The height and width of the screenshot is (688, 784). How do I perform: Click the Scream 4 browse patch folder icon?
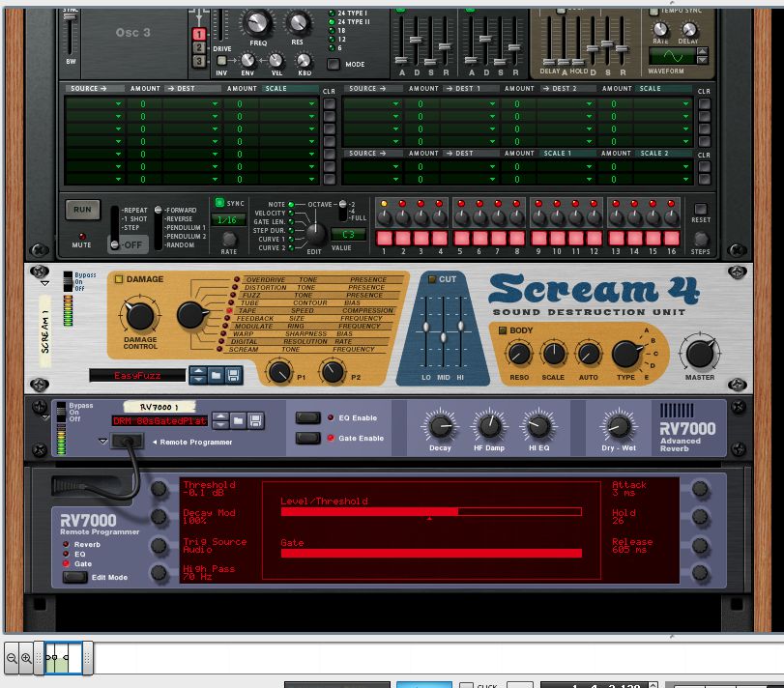[x=216, y=375]
